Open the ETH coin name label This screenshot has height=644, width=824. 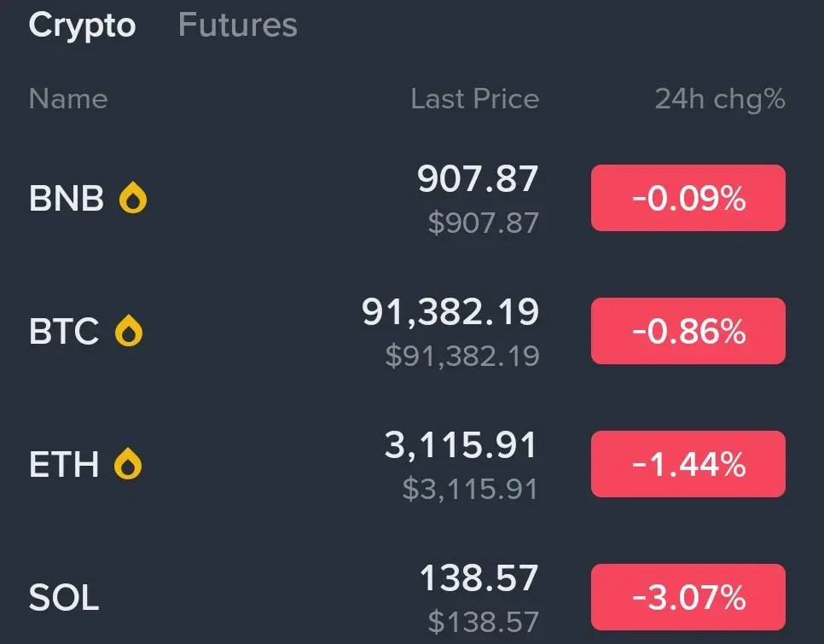pos(64,464)
